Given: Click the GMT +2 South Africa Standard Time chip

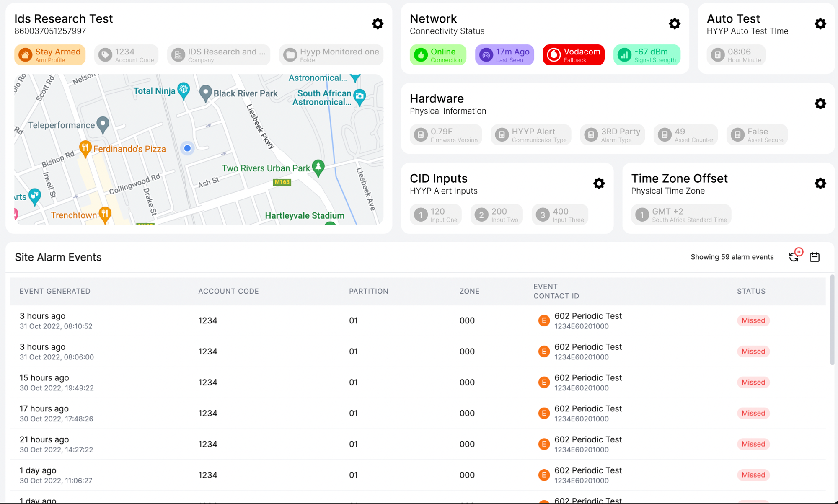Looking at the screenshot, I should pyautogui.click(x=681, y=215).
